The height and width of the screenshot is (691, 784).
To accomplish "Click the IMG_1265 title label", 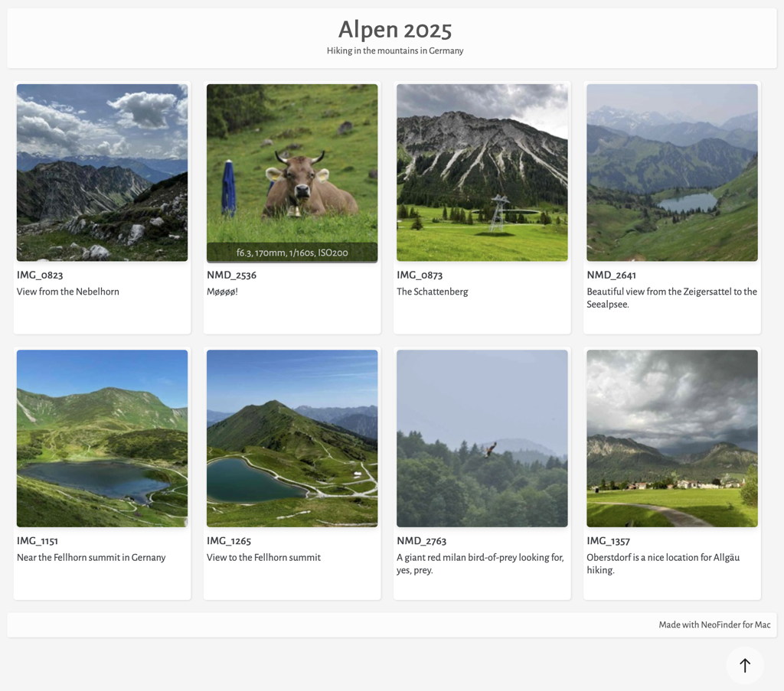I will point(229,541).
